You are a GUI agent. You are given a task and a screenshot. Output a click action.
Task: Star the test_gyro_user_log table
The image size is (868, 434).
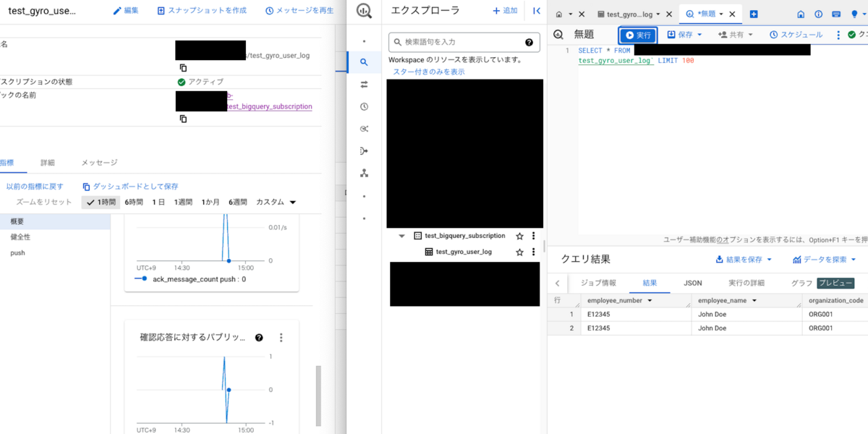point(519,252)
